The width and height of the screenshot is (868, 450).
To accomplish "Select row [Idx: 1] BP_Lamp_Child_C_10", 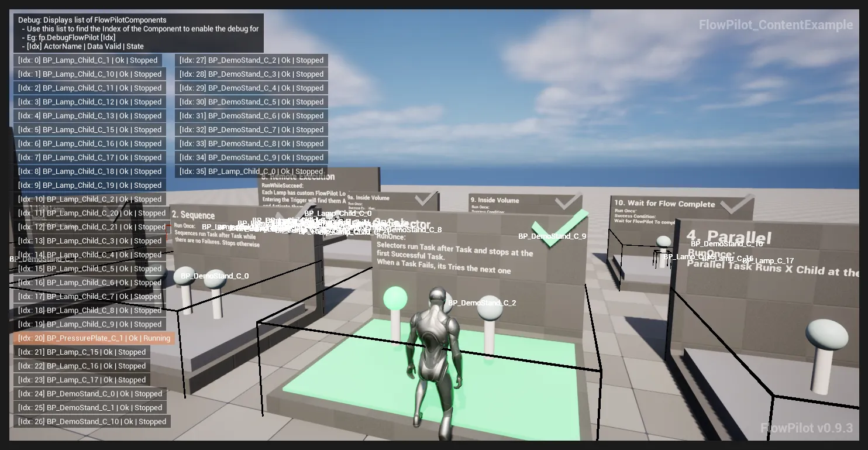I will tap(89, 74).
